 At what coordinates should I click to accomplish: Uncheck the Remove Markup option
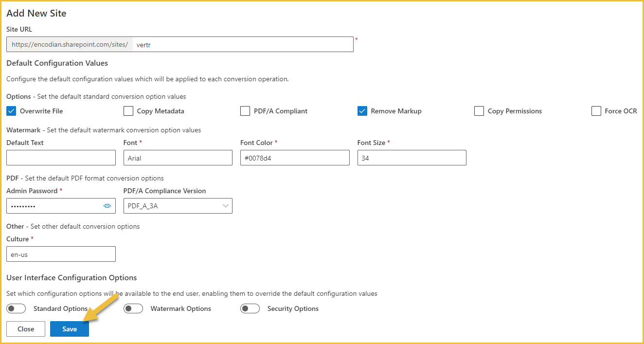pos(362,111)
